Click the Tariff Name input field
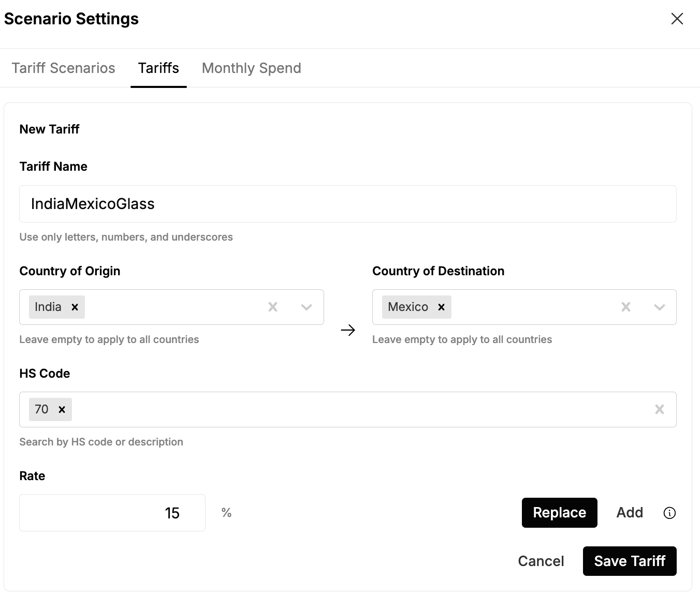 (348, 204)
